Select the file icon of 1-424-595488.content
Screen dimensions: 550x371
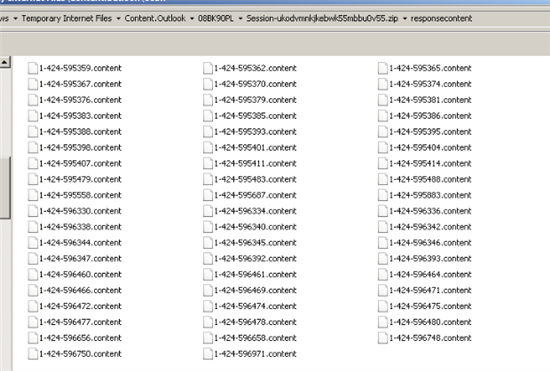[383, 179]
